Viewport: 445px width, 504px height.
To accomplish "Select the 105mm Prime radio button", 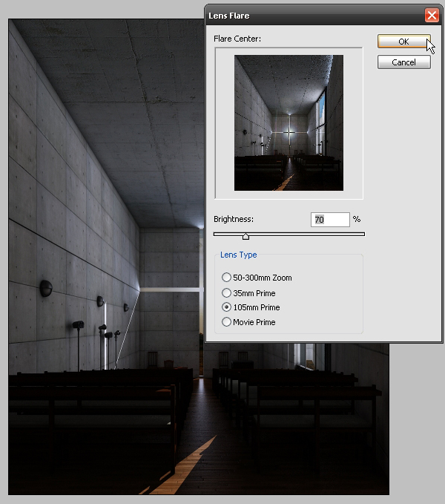I will pyautogui.click(x=226, y=307).
